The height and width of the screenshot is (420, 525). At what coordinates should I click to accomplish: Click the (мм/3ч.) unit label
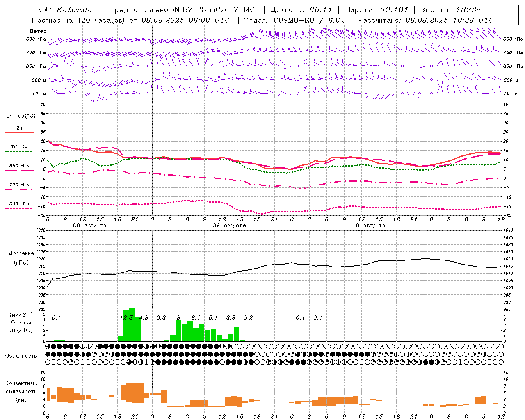pyautogui.click(x=21, y=315)
